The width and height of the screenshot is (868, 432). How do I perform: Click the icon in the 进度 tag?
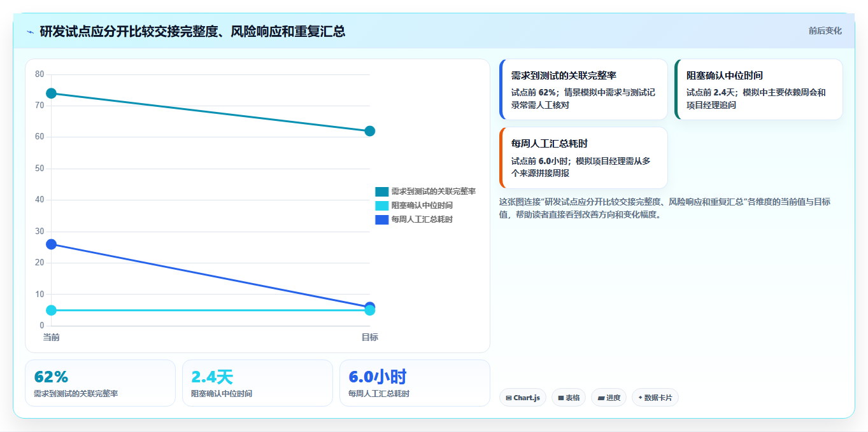[601, 398]
